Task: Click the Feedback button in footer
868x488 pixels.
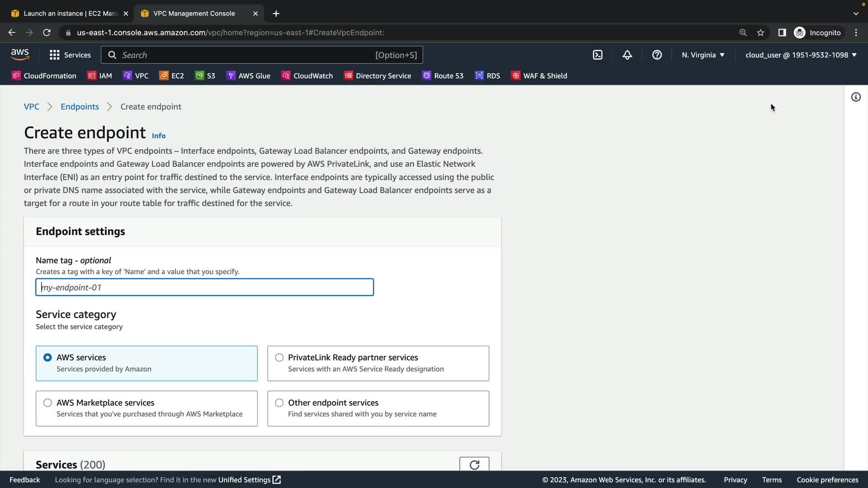Action: click(x=25, y=480)
